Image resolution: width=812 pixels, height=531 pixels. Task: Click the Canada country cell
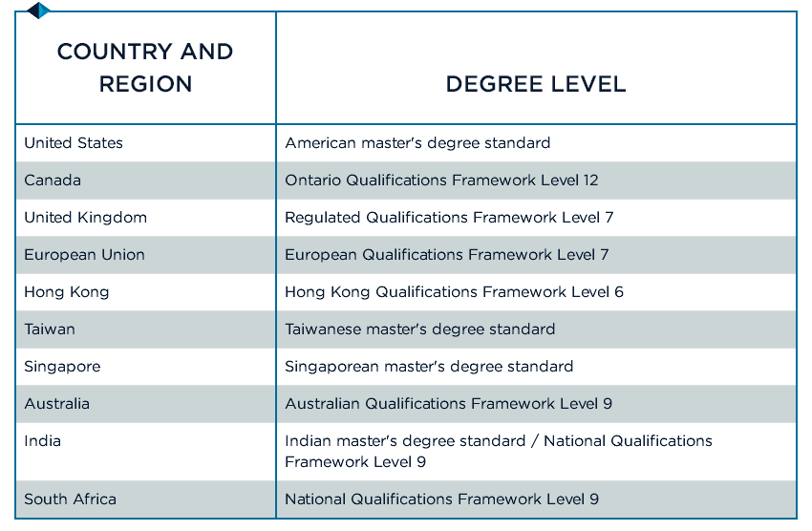coord(53,181)
